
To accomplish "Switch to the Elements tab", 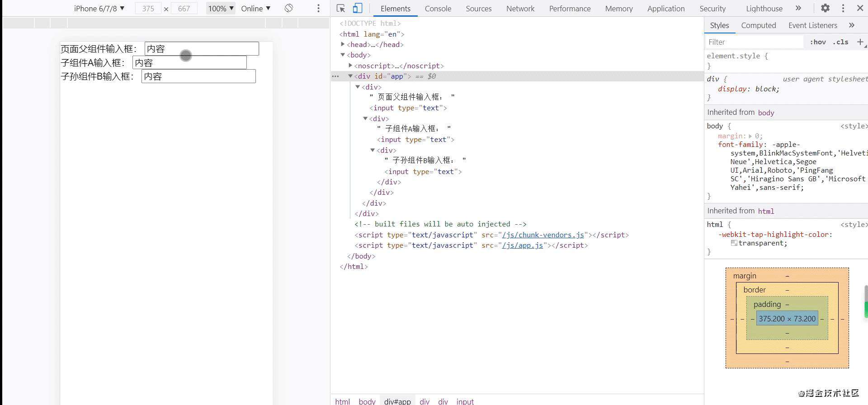I will coord(395,8).
